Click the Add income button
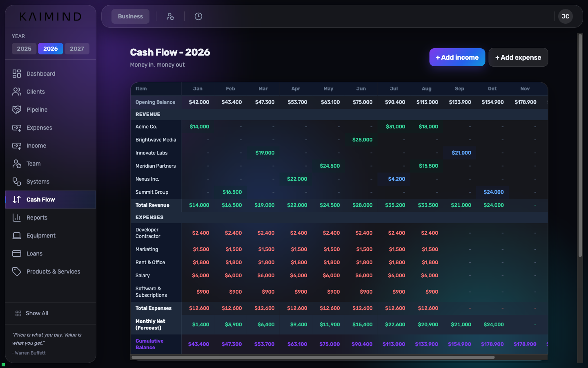Screen dimensions: 588x368 pos(457,57)
